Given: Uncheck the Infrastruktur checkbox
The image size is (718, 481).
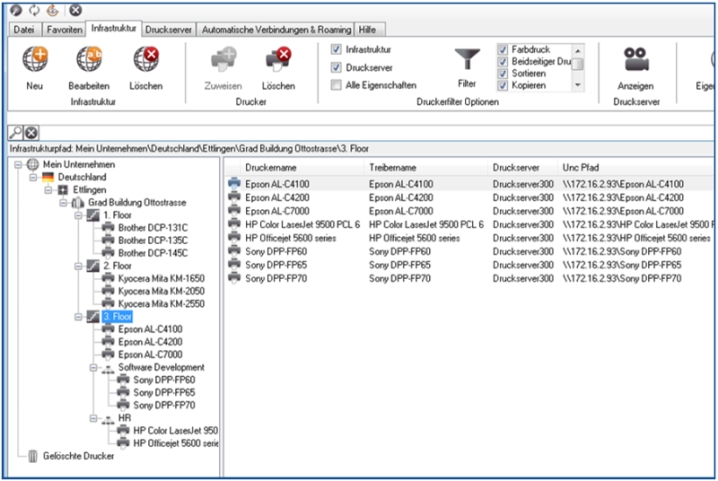Looking at the screenshot, I should click(336, 48).
